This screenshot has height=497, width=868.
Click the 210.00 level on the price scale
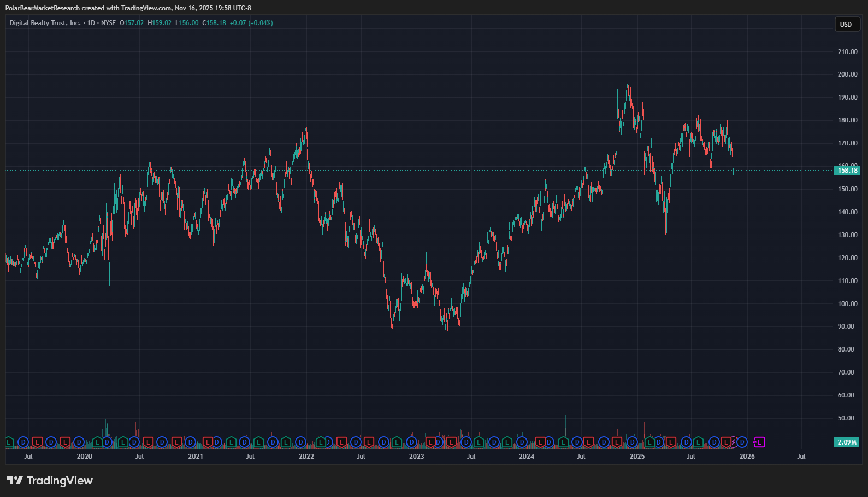click(x=848, y=52)
